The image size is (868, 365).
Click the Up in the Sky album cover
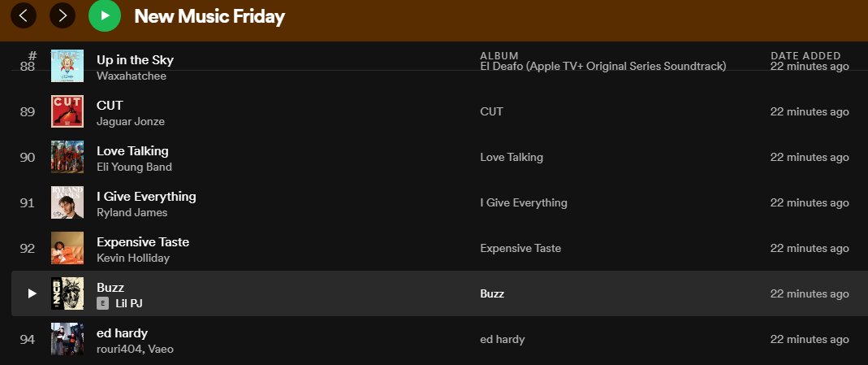pos(67,66)
